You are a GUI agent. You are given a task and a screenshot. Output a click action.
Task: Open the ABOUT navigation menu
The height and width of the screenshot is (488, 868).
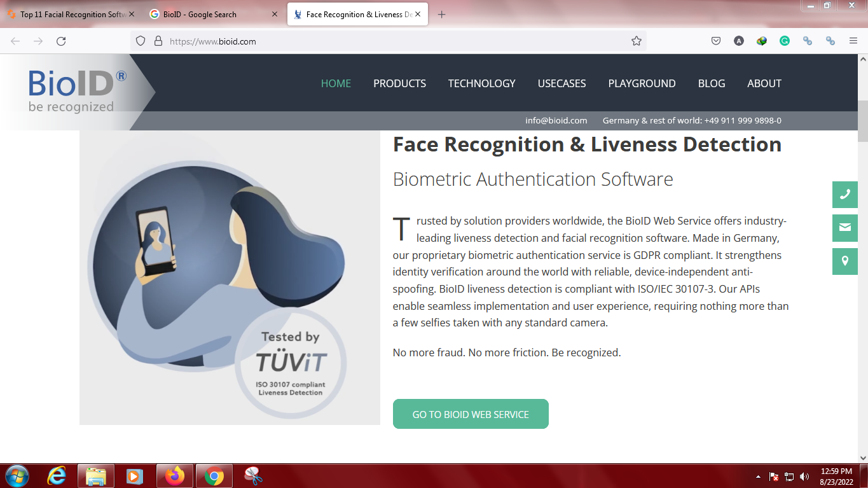tap(764, 83)
